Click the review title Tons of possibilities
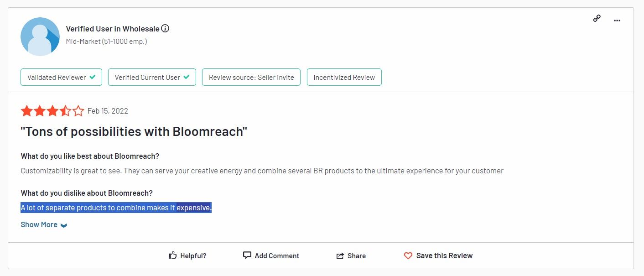 134,132
